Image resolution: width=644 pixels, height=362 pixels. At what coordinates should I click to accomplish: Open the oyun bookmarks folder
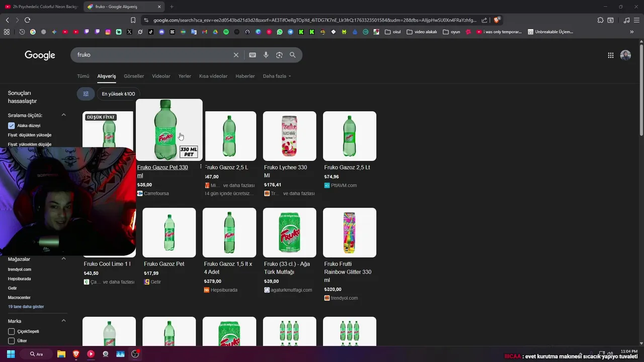pos(452,32)
